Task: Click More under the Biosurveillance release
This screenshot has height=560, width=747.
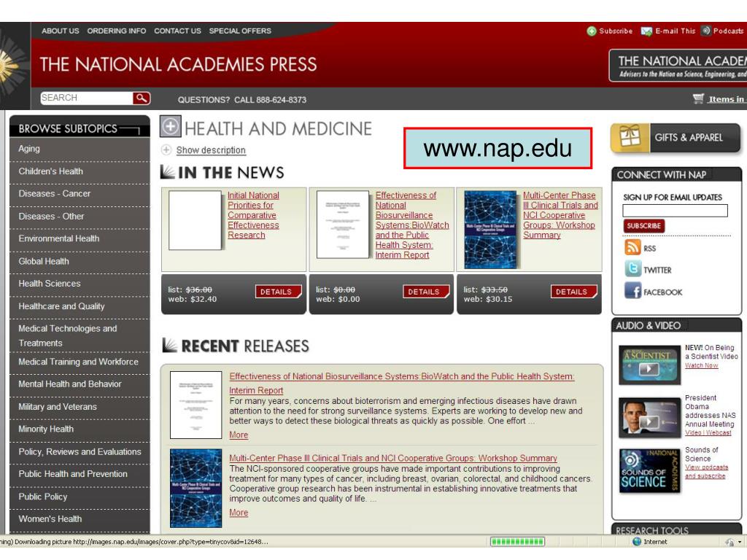Action: tap(239, 435)
